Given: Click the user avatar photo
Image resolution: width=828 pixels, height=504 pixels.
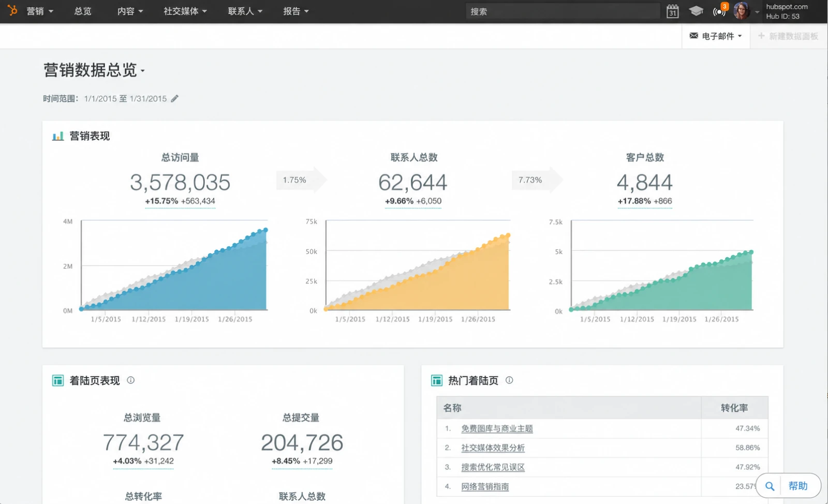Looking at the screenshot, I should 742,11.
